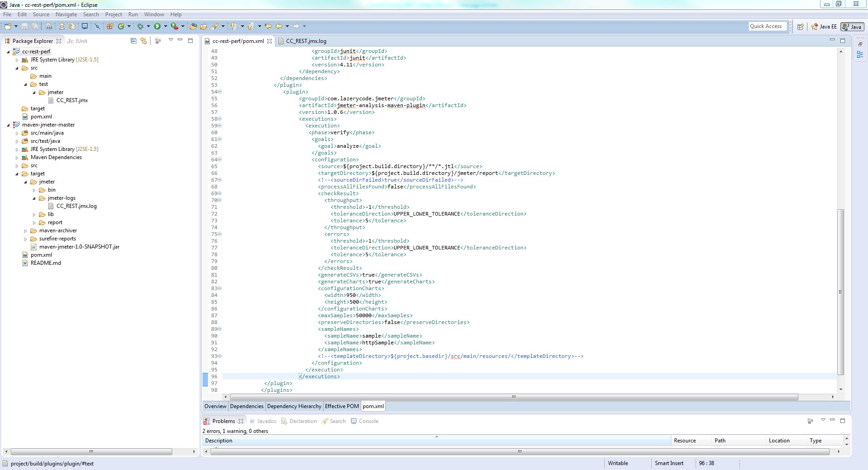Switch to the Java EE perspective
The image size is (868, 470).
pos(824,27)
